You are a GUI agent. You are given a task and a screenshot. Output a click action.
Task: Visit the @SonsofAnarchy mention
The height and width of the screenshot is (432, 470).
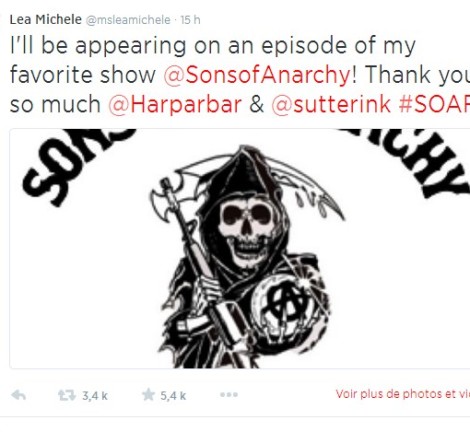click(x=257, y=75)
